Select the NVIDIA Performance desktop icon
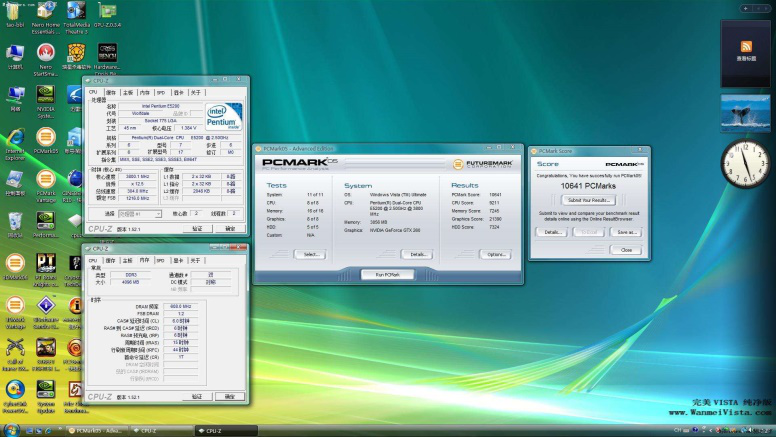776x437 pixels. 45,225
